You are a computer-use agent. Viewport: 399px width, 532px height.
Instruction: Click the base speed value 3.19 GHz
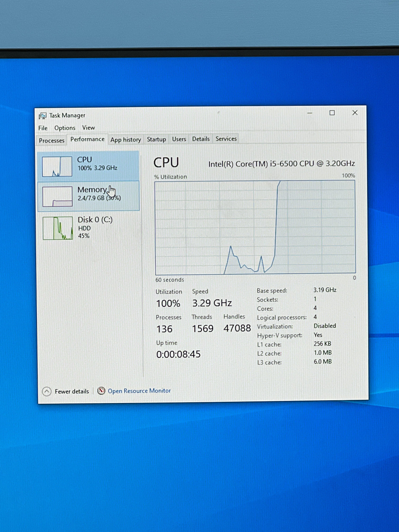(x=325, y=290)
